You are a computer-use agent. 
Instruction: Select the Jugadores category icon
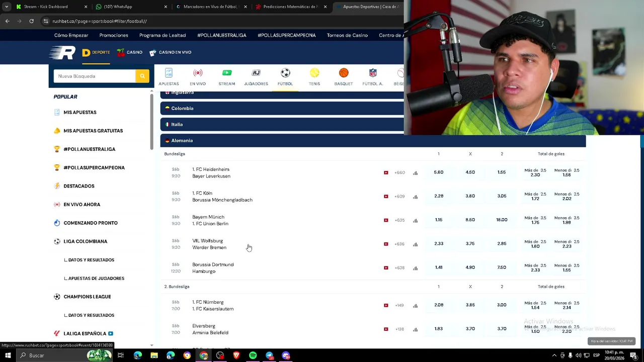click(256, 73)
